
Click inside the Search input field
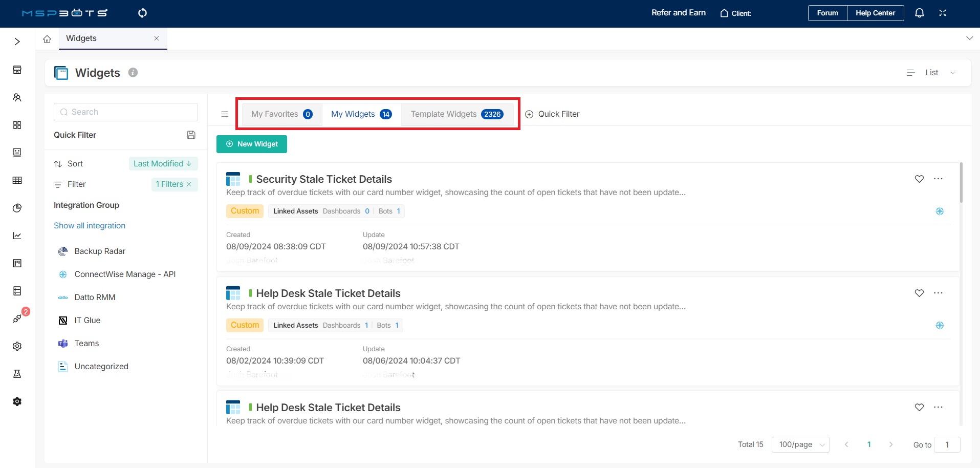coord(125,112)
